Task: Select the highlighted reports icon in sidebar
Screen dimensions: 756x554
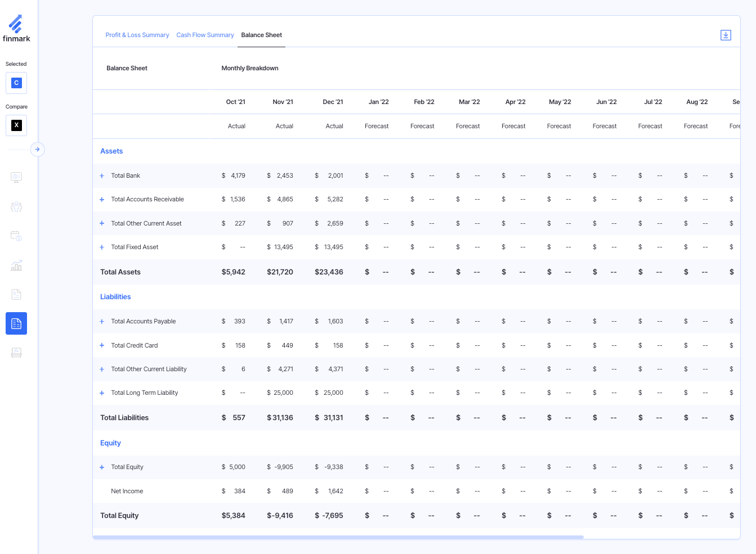Action: (x=16, y=323)
